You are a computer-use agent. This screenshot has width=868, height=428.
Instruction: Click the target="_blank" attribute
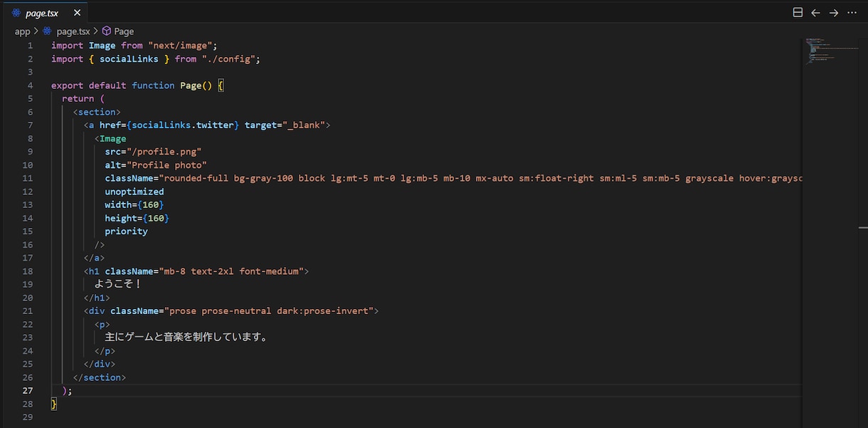(x=285, y=125)
